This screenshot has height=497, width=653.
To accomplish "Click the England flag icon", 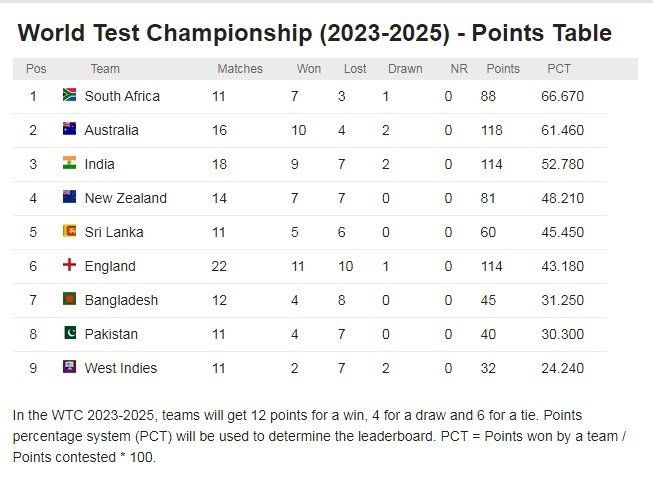I will (69, 265).
